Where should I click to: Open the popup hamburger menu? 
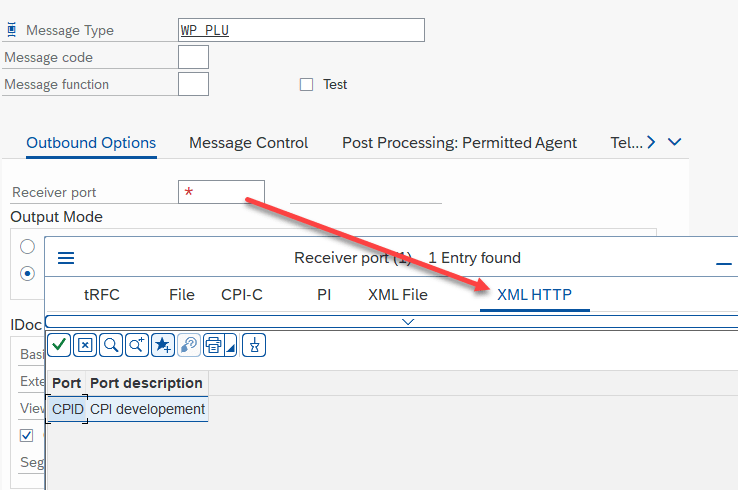[x=66, y=258]
